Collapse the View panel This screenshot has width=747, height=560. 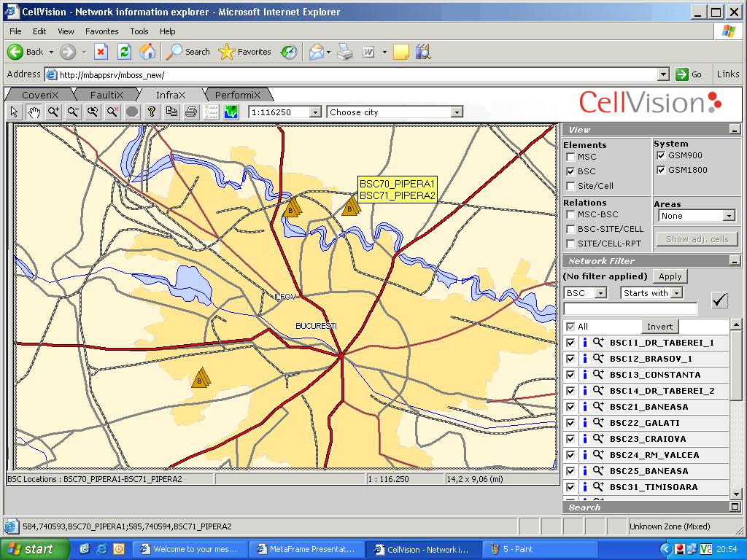(x=735, y=130)
